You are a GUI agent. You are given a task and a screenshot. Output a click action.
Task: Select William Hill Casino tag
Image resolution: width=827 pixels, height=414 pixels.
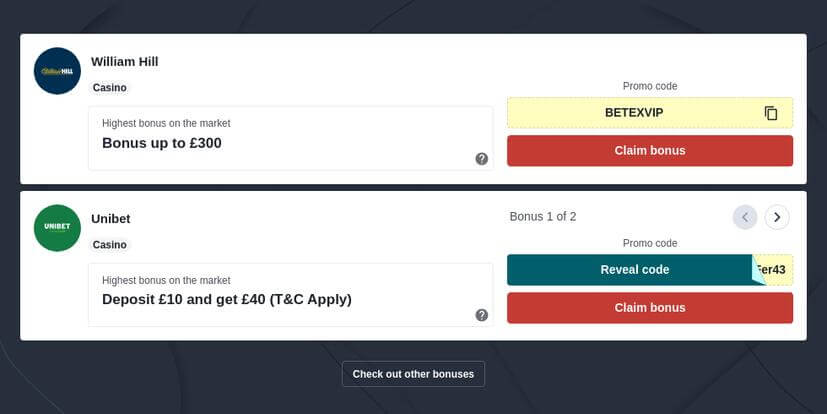(x=110, y=88)
